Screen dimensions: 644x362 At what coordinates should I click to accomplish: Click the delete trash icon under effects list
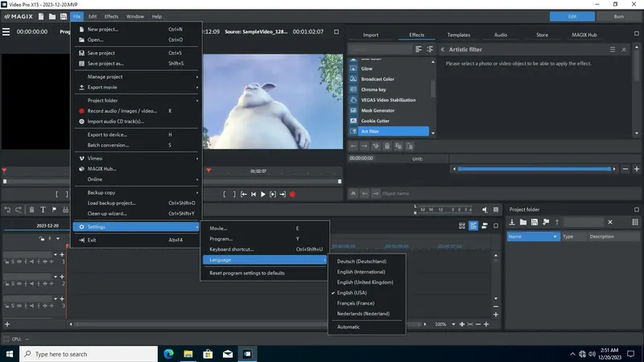tap(387, 146)
